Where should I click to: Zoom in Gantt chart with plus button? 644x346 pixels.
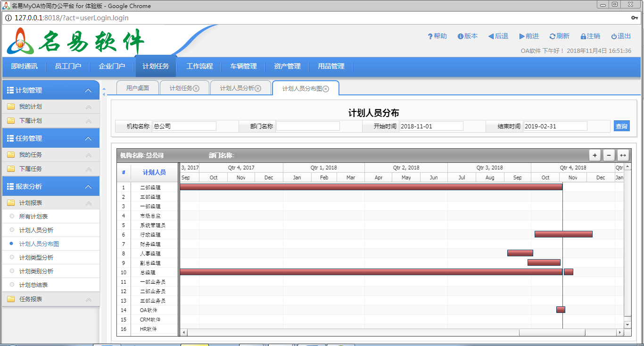(x=595, y=155)
